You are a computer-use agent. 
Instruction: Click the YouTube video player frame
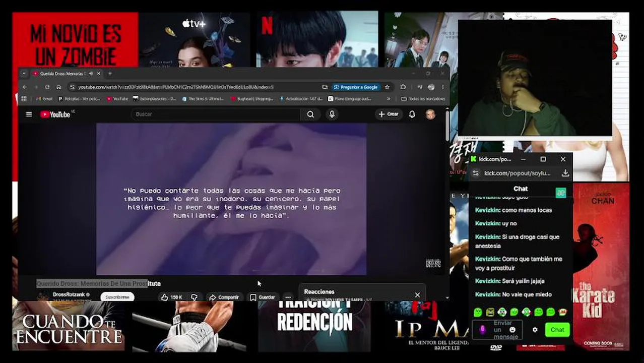point(231,199)
